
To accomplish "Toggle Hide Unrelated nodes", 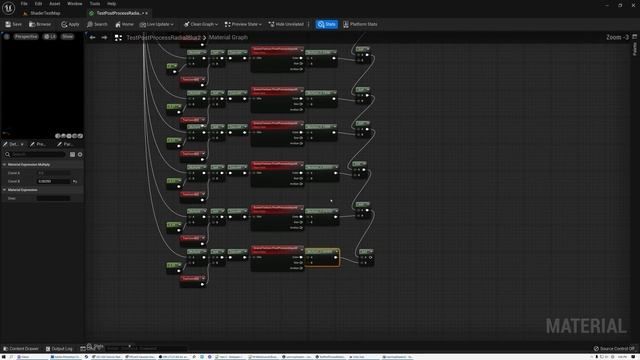I will pyautogui.click(x=286, y=24).
